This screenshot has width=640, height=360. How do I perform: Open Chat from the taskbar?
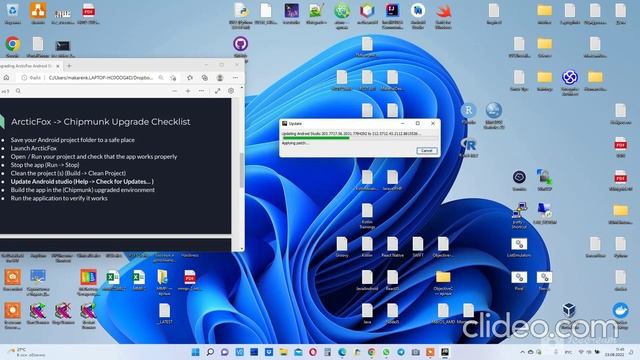pyautogui.click(x=224, y=352)
